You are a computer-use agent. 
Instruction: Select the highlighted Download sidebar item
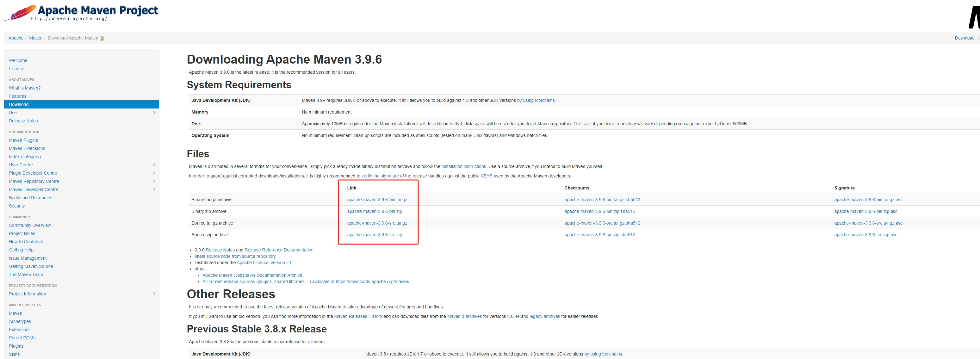point(81,105)
